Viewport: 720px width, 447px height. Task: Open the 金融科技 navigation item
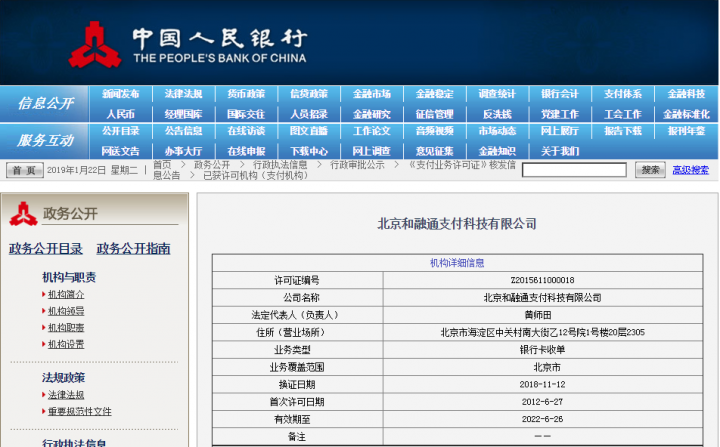(x=686, y=94)
